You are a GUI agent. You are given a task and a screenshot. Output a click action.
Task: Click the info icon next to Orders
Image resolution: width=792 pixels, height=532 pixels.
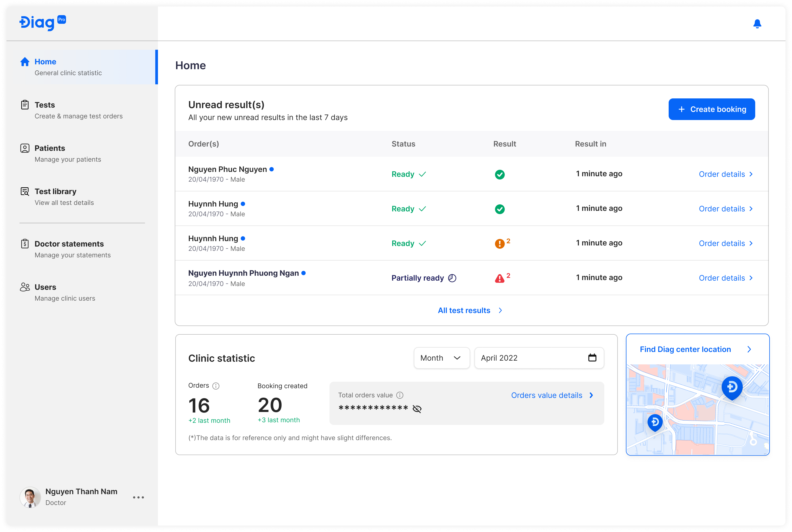tap(217, 385)
